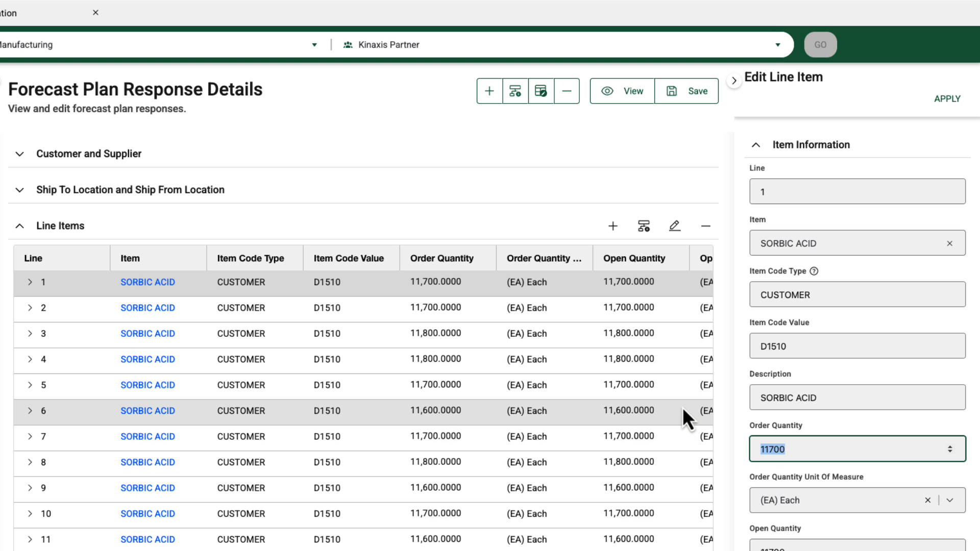Click the minus icon in Line Items toolbar
This screenshot has height=551, width=980.
pyautogui.click(x=705, y=226)
